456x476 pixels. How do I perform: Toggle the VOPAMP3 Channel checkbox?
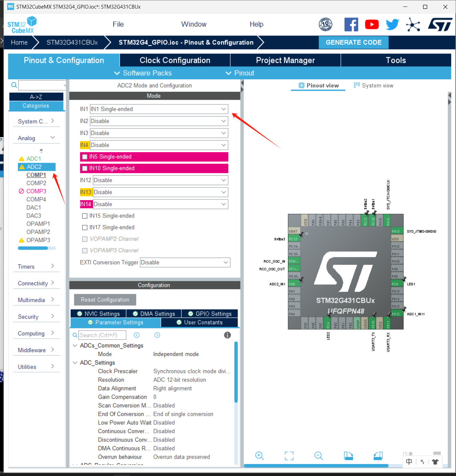point(85,251)
